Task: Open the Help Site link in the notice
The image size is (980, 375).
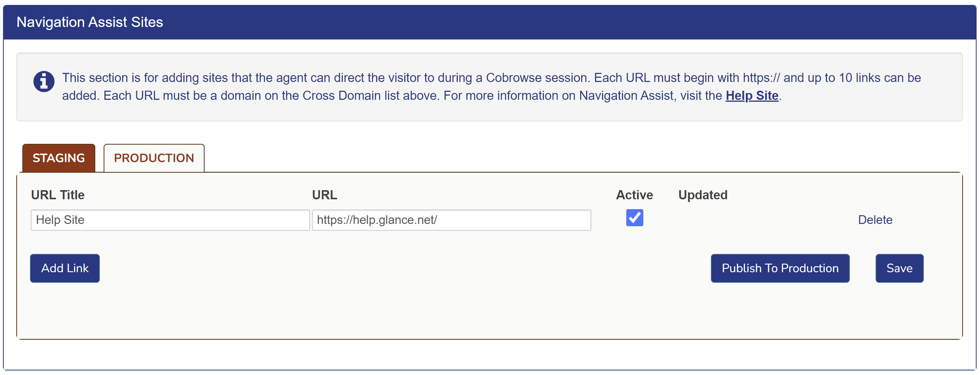Action: click(x=752, y=96)
